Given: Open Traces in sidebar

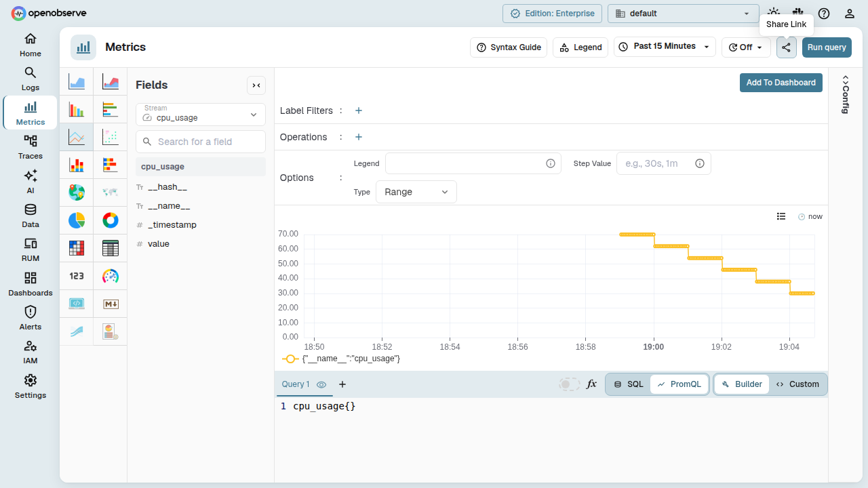Looking at the screenshot, I should (31, 147).
